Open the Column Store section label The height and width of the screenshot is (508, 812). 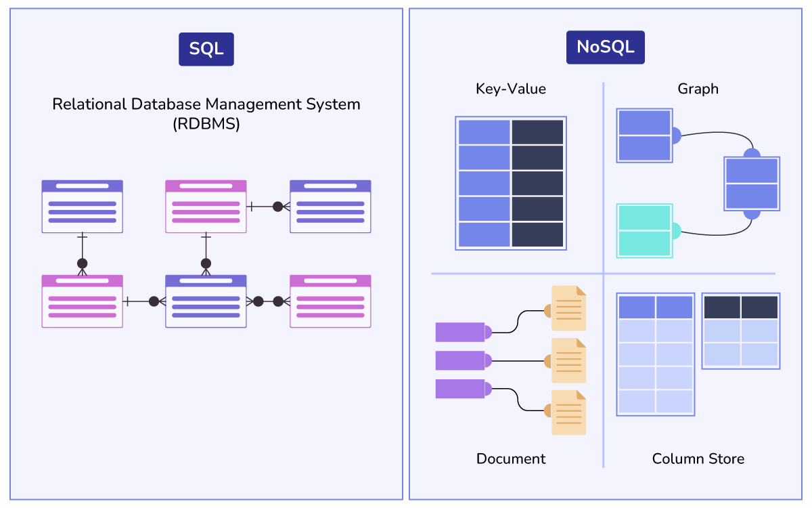point(698,459)
